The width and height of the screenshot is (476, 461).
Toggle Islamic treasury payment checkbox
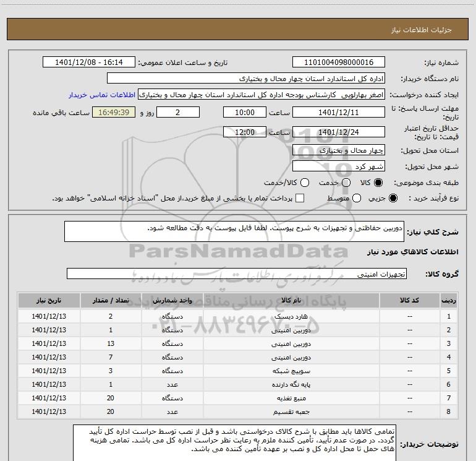coord(300,198)
